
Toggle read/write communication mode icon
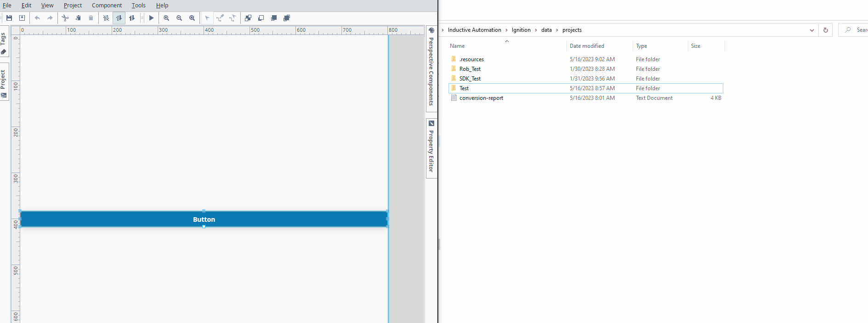tap(132, 18)
